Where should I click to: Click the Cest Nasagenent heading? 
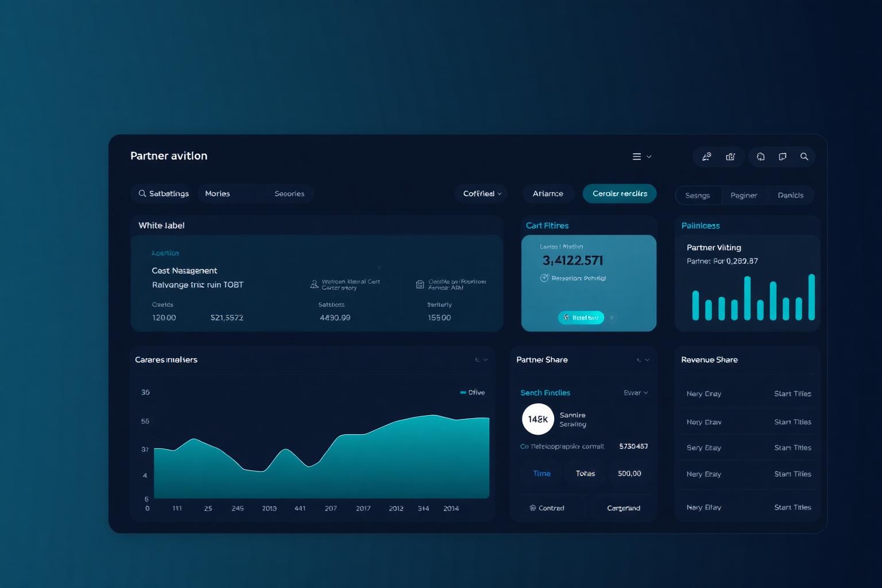coord(184,270)
